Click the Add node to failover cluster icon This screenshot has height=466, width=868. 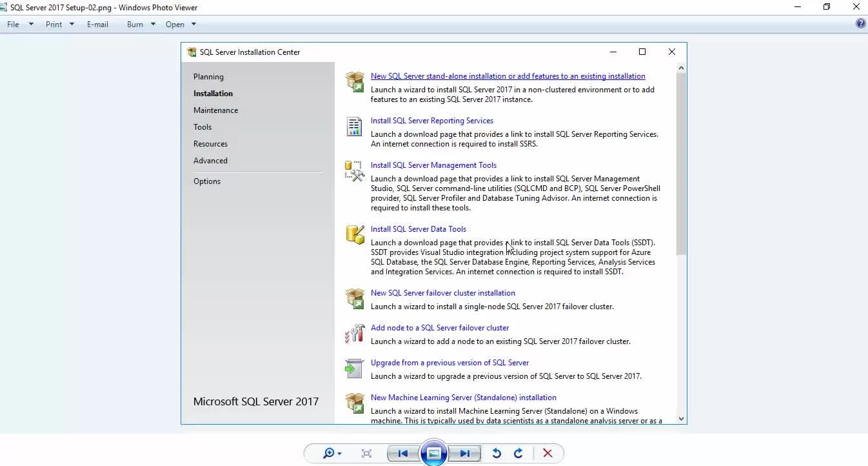[355, 333]
